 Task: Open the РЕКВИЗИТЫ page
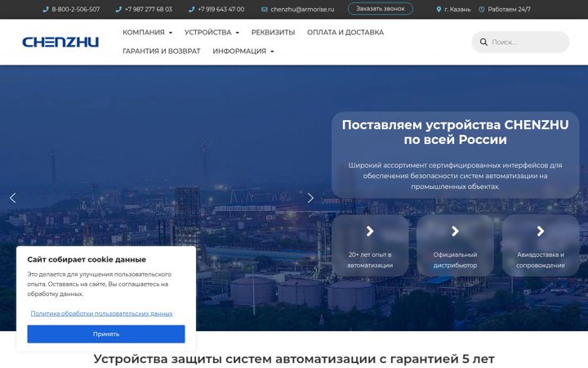pos(273,32)
